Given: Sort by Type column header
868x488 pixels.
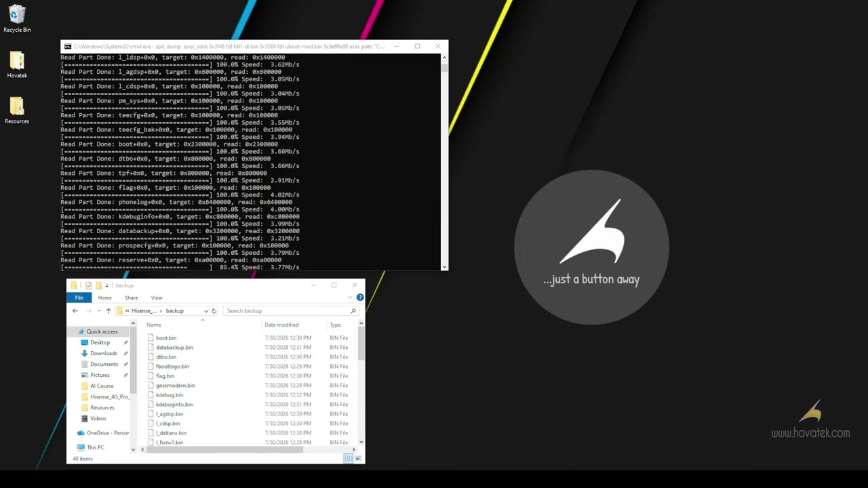Looking at the screenshot, I should 335,325.
